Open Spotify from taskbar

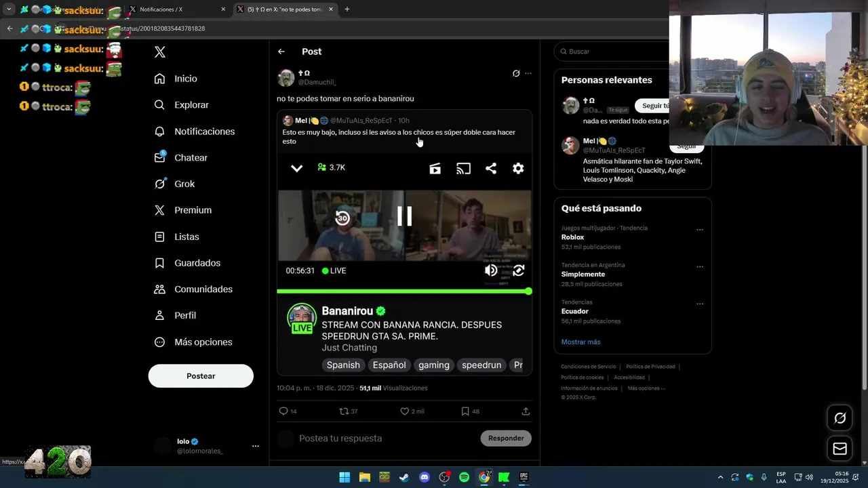tap(464, 477)
